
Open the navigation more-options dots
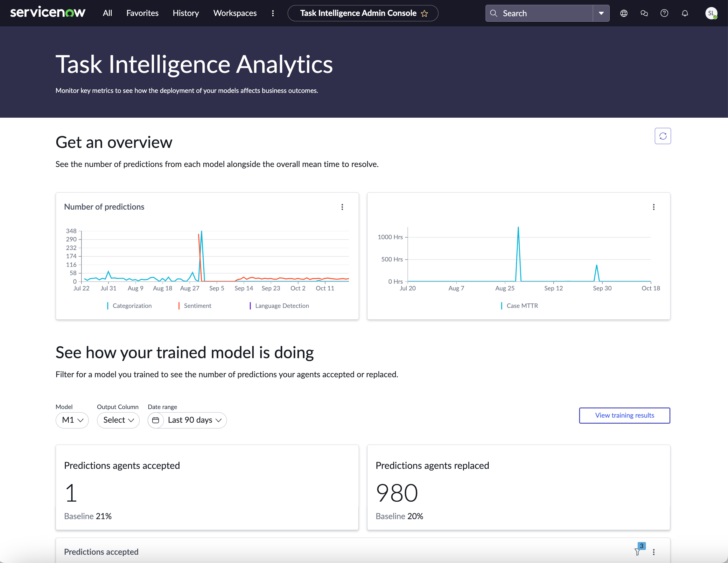[x=273, y=13]
